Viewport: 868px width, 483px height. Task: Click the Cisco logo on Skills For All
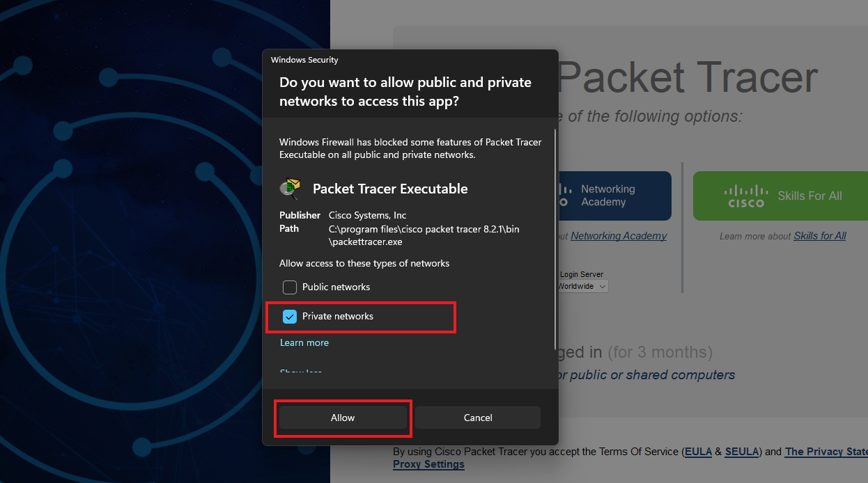point(746,196)
